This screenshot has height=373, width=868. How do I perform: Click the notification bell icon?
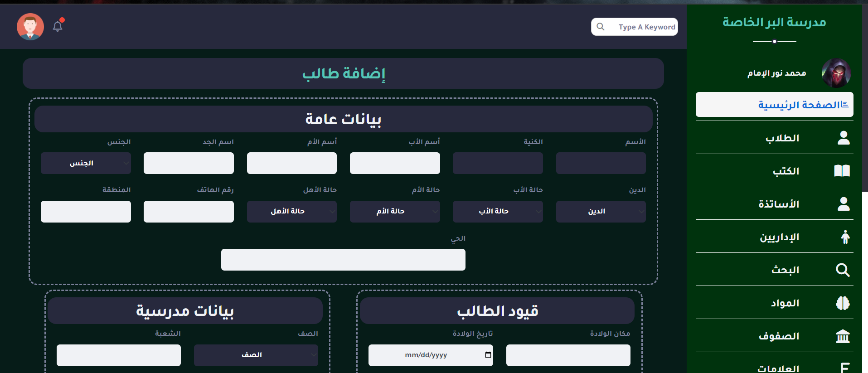[58, 26]
